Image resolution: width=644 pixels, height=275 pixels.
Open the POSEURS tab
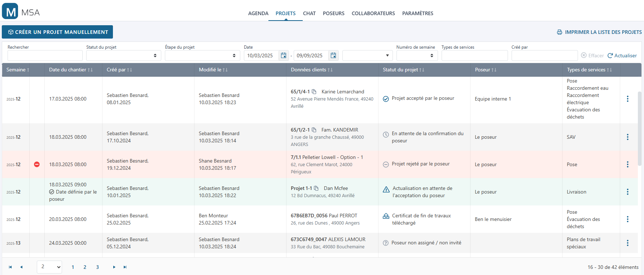pos(333,13)
